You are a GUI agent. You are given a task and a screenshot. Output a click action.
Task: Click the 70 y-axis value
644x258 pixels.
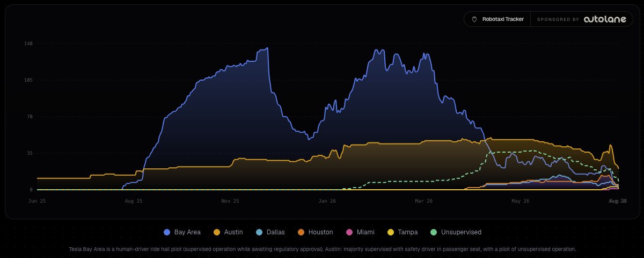[30, 117]
